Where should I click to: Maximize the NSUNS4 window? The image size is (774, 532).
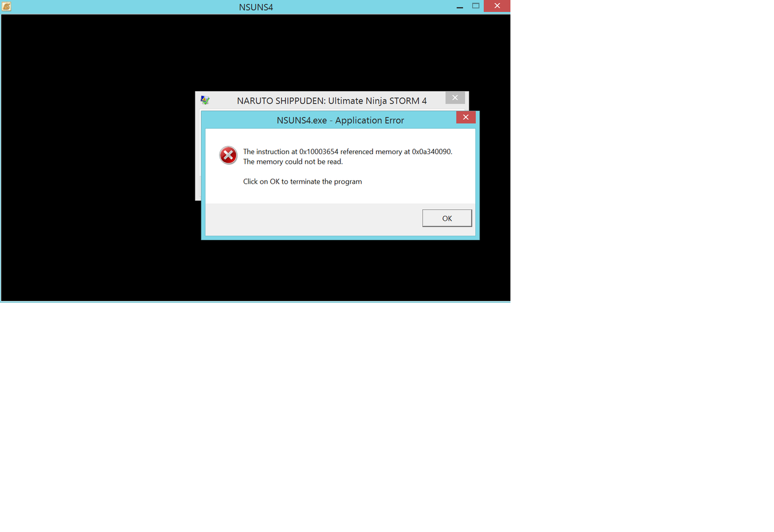coord(476,6)
